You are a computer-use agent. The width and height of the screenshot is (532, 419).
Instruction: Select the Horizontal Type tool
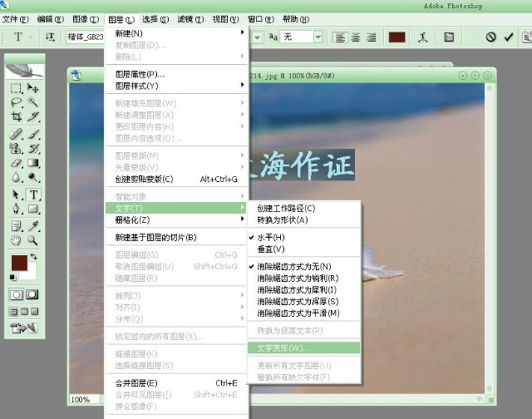[33, 195]
